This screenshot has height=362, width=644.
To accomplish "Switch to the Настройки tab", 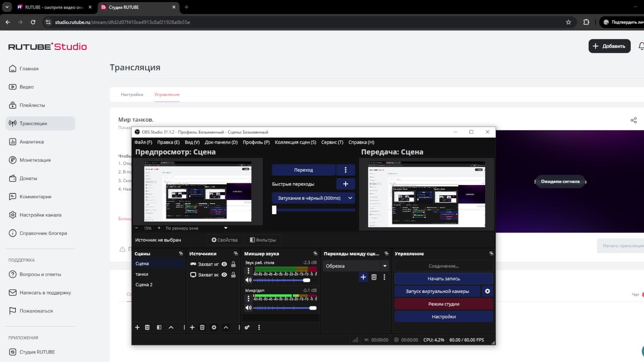I will [x=132, y=95].
